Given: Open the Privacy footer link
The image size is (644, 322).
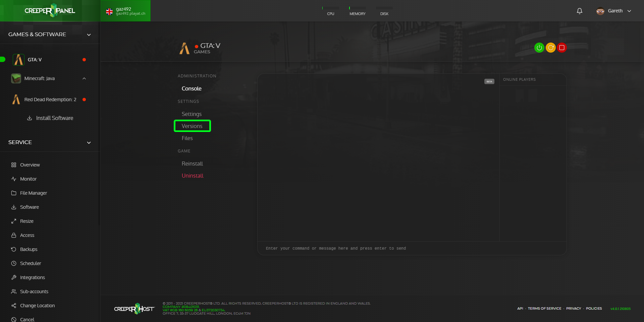Looking at the screenshot, I should pyautogui.click(x=574, y=309).
